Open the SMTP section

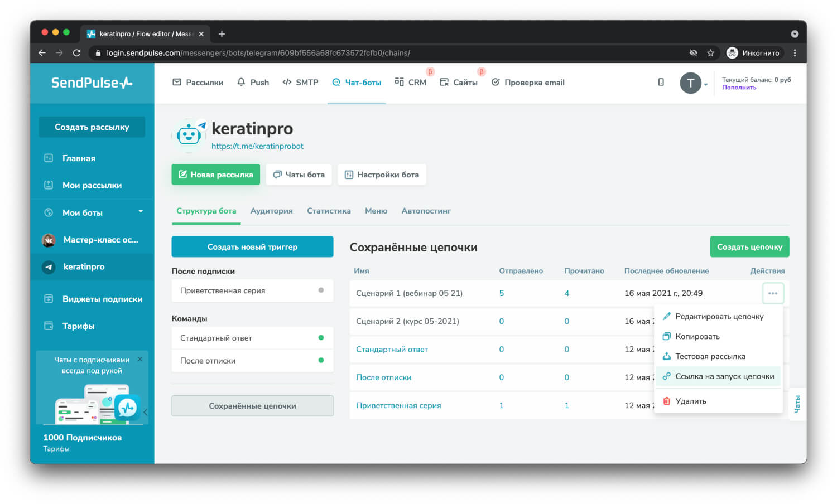[x=300, y=83]
